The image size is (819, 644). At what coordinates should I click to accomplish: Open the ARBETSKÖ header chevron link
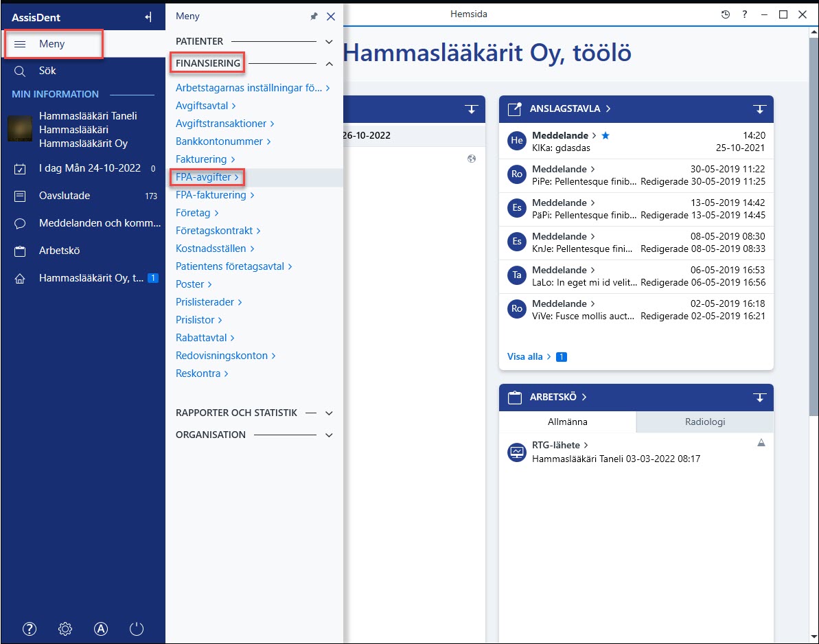click(584, 398)
